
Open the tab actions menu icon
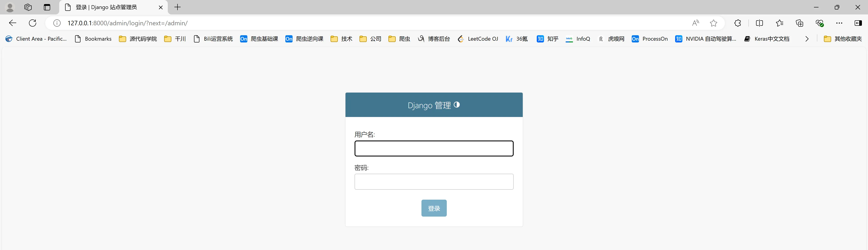point(47,7)
